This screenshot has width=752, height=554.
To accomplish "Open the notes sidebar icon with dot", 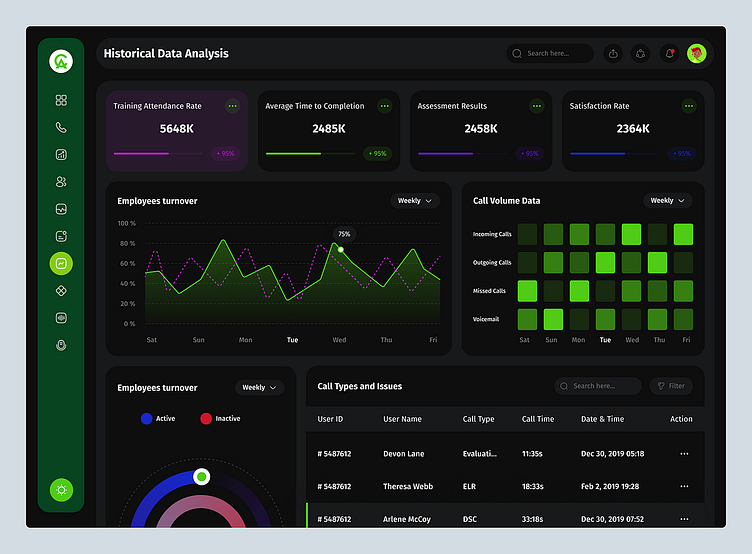I will tap(61, 236).
